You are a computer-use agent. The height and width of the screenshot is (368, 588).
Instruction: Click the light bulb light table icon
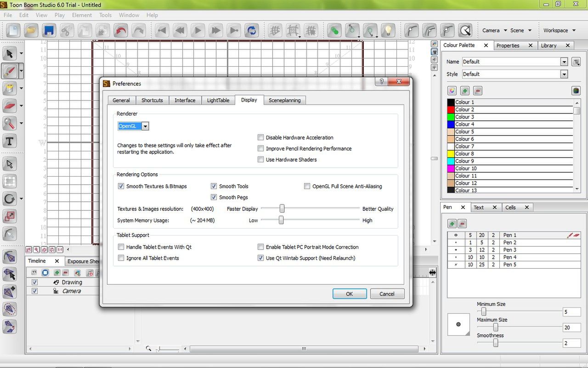(x=388, y=31)
